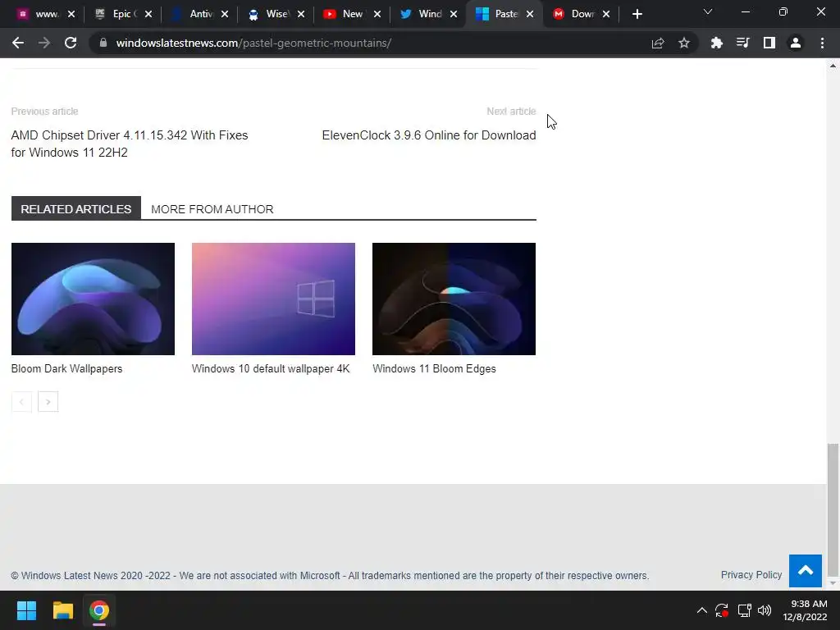This screenshot has width=840, height=630.
Task: Open the network tray icon
Action: click(x=744, y=610)
